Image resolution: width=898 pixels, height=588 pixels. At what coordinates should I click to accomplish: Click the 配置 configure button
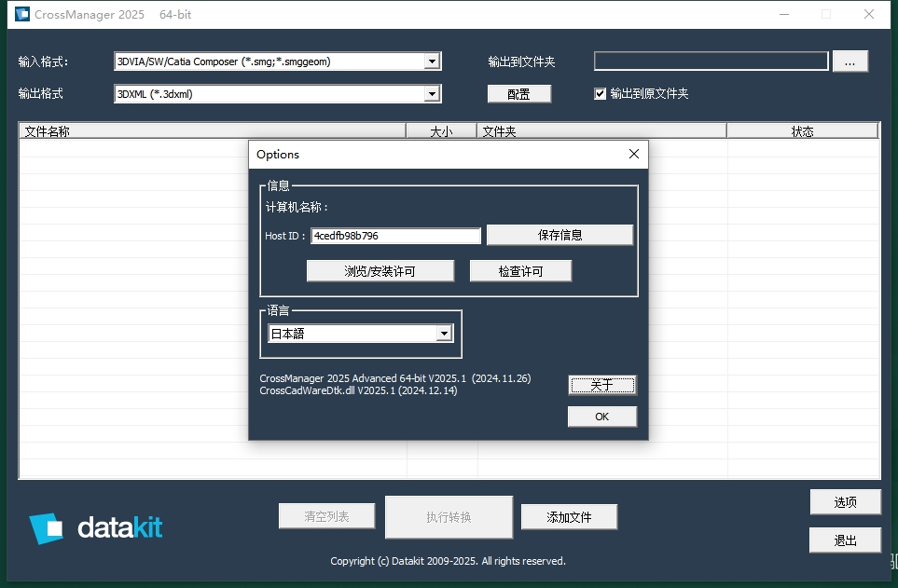tap(518, 94)
